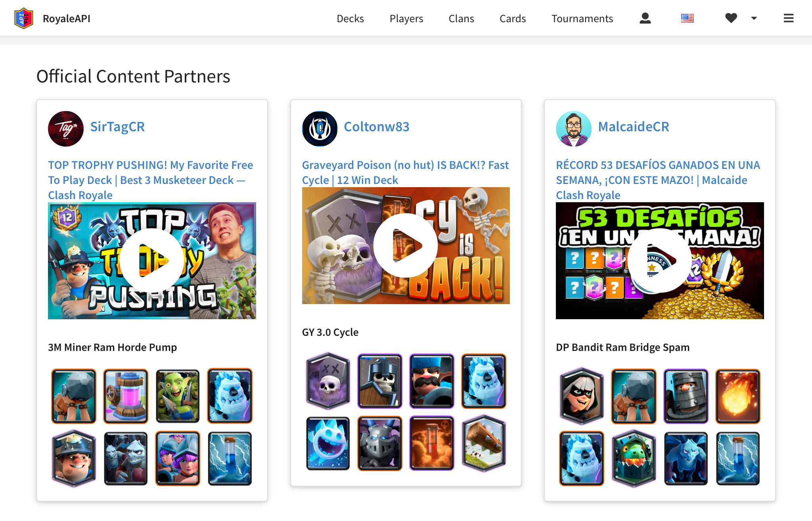Select Ice Golem card in Coltonw83 deck
The image size is (812, 521).
[484, 381]
